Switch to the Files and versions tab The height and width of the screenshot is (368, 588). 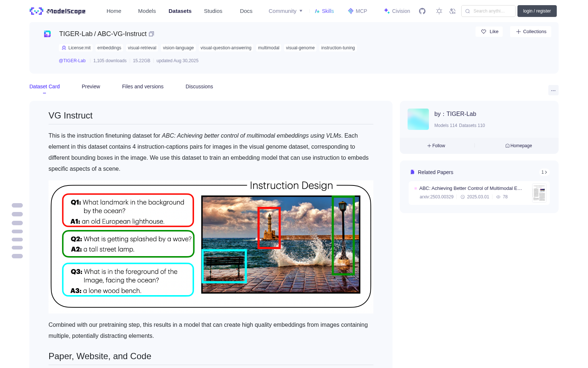tap(143, 86)
